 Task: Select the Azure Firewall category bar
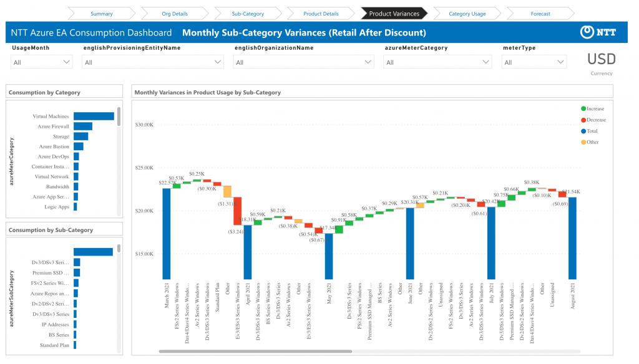point(83,127)
